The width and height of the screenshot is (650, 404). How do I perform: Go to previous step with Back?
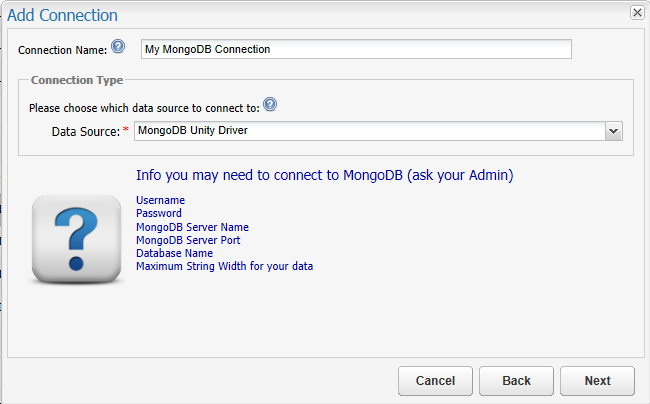click(516, 381)
